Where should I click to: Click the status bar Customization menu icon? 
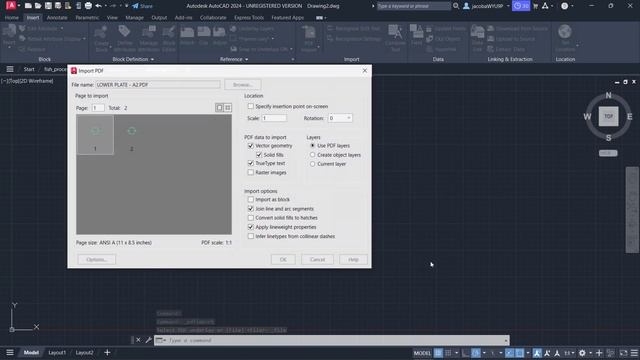[634, 353]
